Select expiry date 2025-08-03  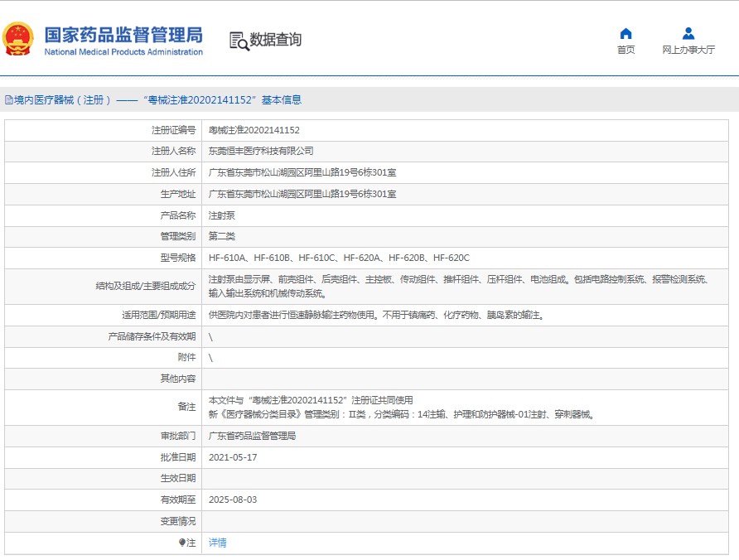click(x=233, y=500)
